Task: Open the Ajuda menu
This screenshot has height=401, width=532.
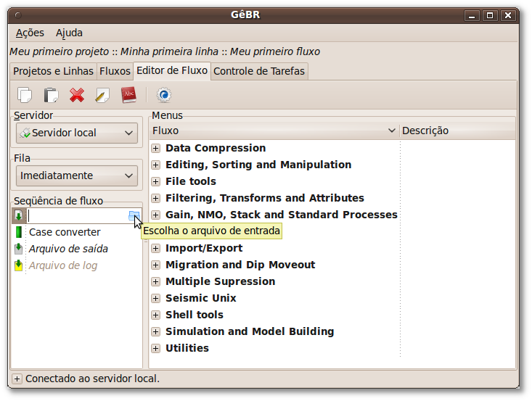Action: click(x=69, y=33)
